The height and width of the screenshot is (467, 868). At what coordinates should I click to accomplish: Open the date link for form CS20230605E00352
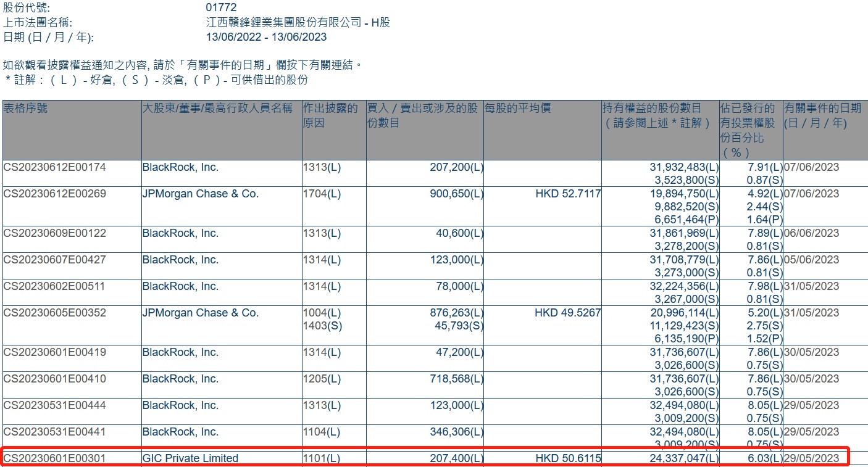pyautogui.click(x=812, y=313)
